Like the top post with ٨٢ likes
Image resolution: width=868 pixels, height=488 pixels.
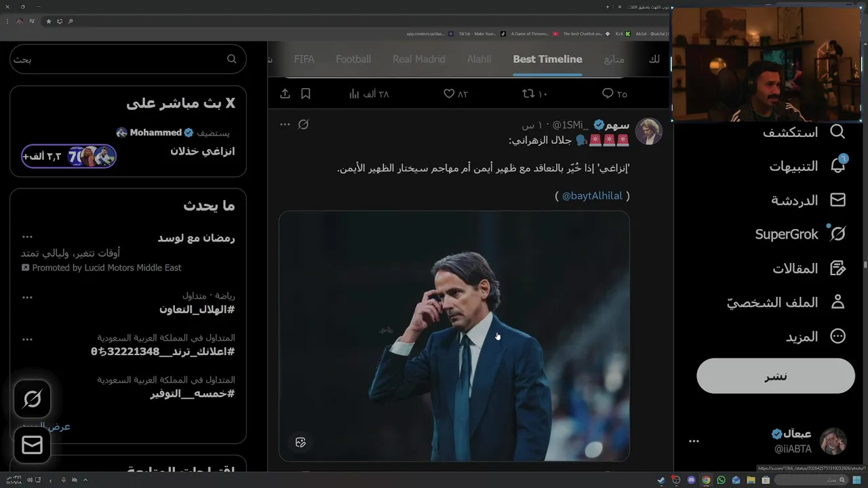(x=456, y=94)
